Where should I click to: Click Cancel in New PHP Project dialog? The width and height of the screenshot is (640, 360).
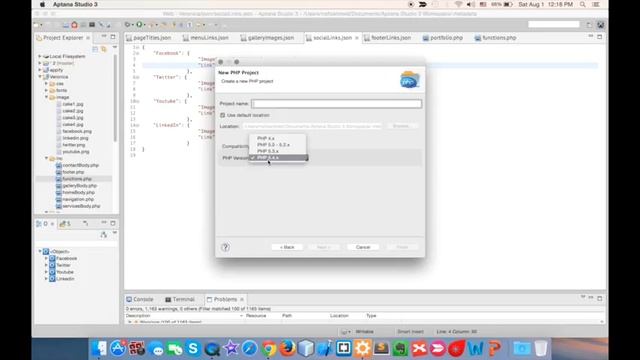pyautogui.click(x=362, y=247)
